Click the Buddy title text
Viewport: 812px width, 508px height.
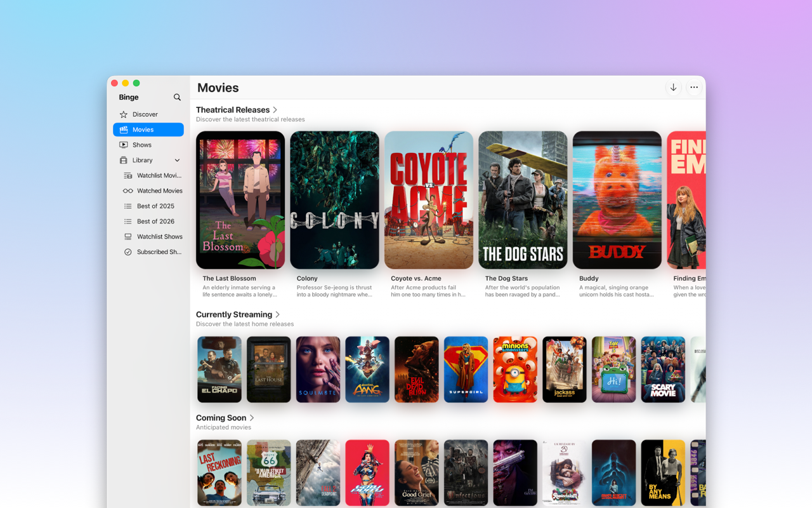(589, 278)
